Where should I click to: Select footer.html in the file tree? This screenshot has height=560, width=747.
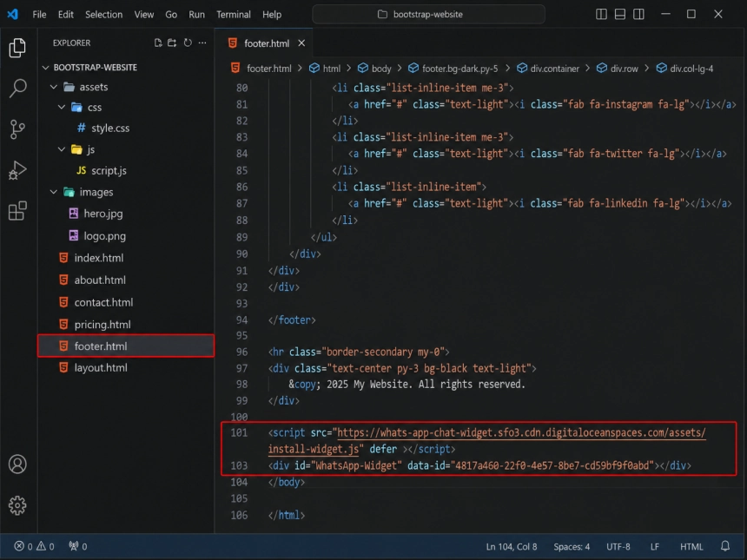(126, 346)
